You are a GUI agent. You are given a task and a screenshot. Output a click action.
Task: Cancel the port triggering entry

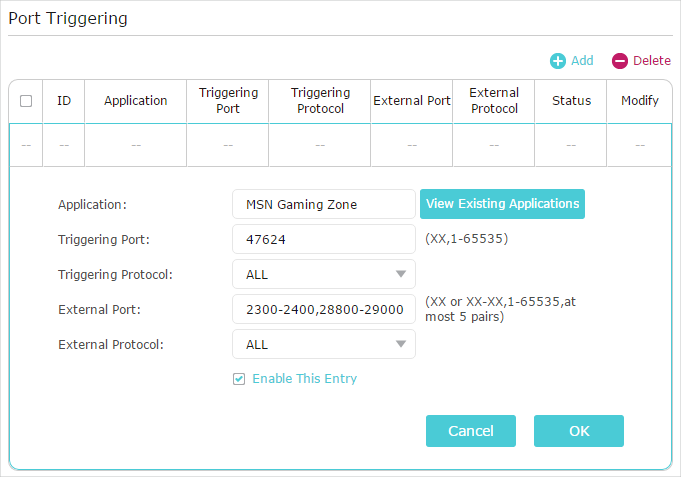pos(470,431)
